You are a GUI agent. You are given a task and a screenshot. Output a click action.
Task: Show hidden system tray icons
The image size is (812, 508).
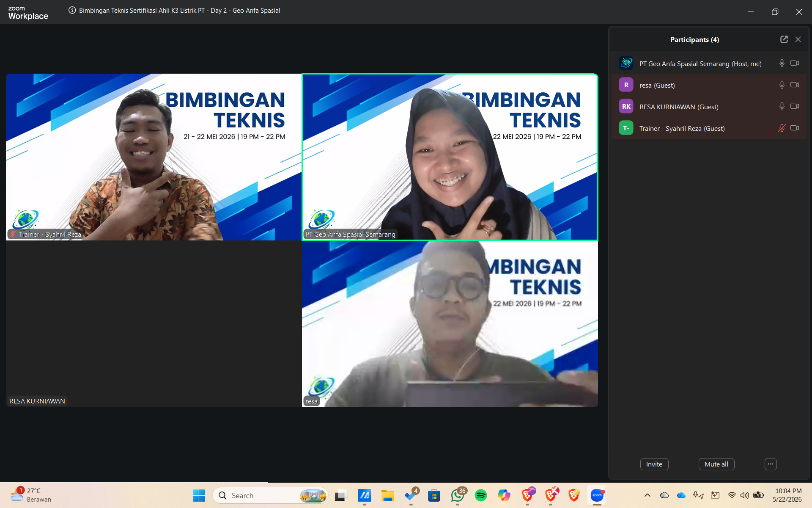(x=647, y=495)
